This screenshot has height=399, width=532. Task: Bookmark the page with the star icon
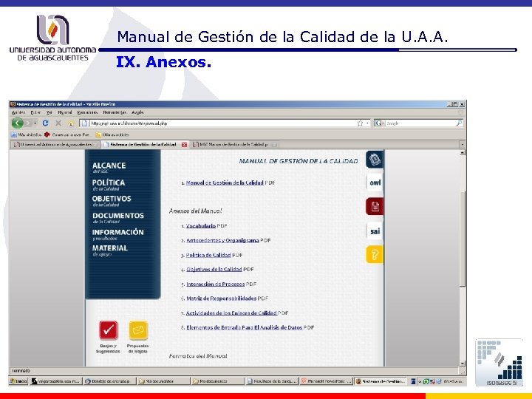[x=360, y=123]
